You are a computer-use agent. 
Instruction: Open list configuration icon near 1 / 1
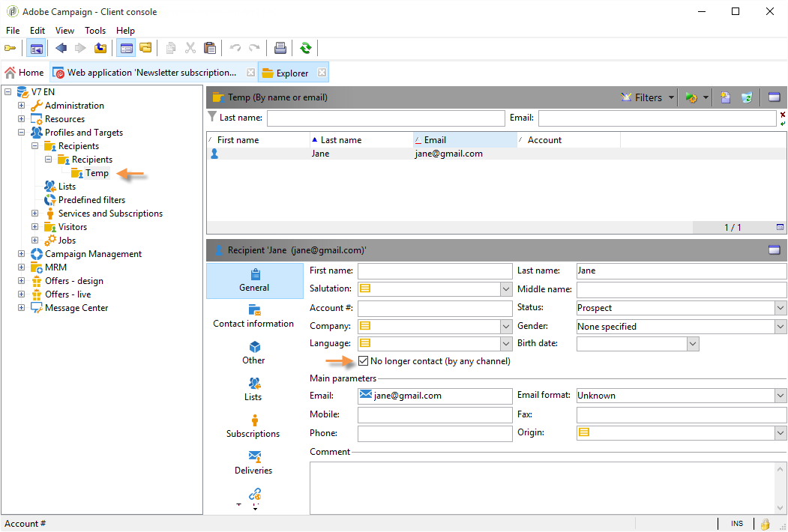(780, 228)
